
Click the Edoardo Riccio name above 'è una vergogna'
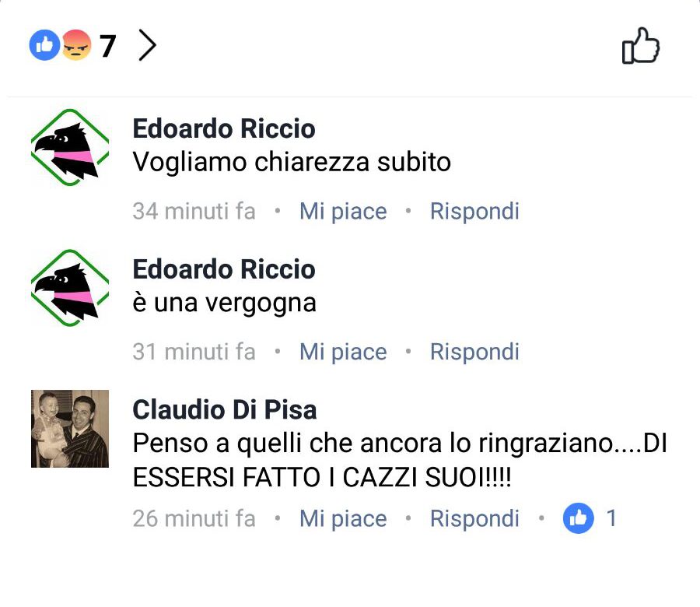click(224, 269)
